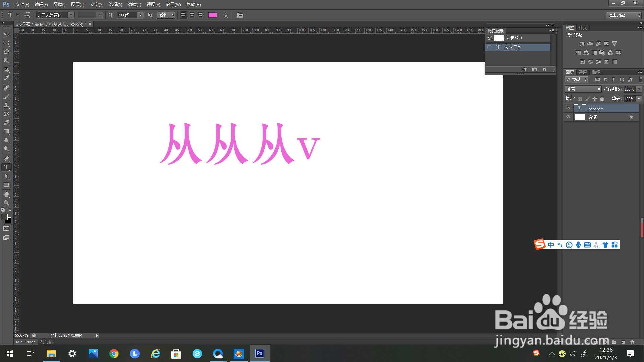Open Chrome from the Windows taskbar
Image resolution: width=644 pixels, height=362 pixels.
pos(114,354)
